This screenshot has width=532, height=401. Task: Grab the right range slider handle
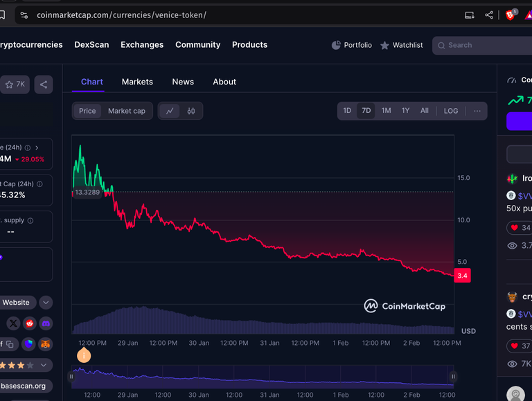(453, 377)
